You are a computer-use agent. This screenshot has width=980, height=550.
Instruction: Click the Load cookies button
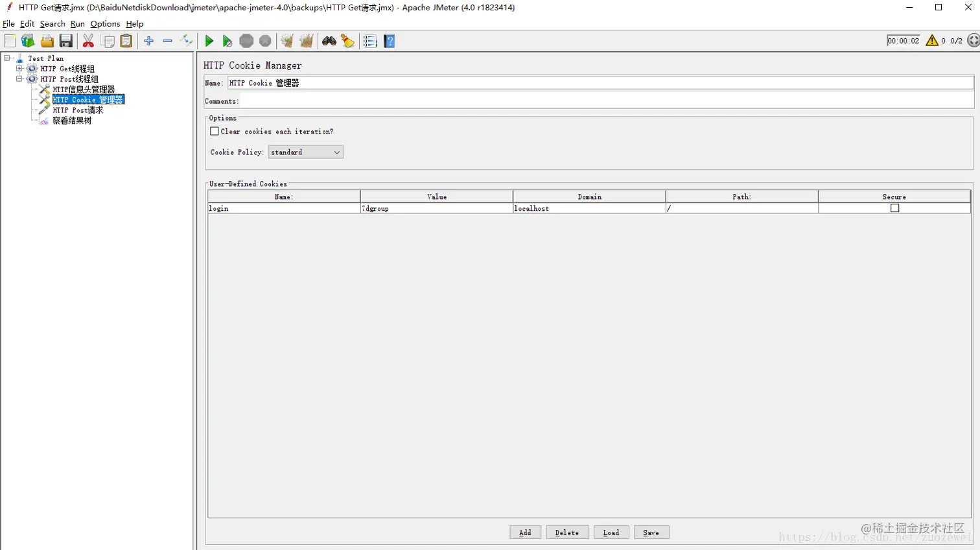point(611,532)
